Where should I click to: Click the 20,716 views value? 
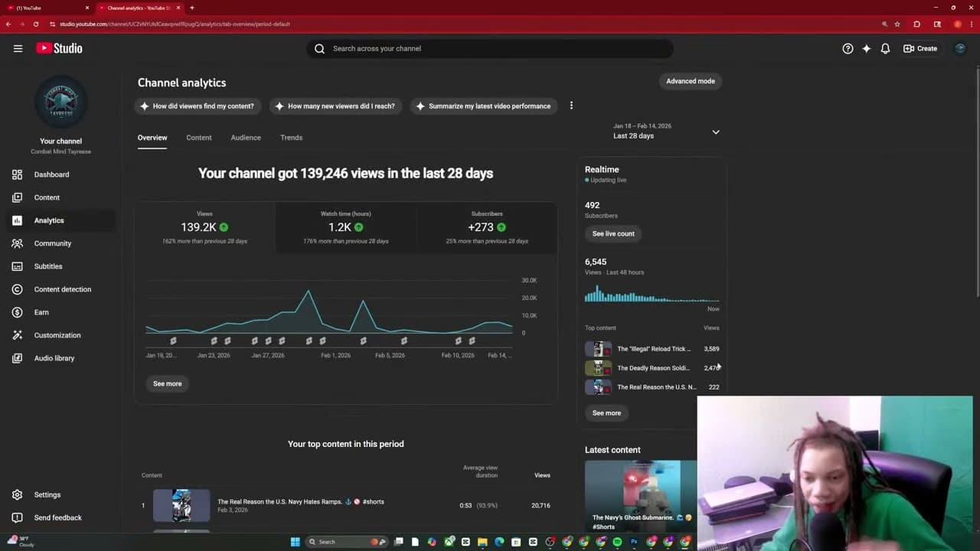[541, 505]
